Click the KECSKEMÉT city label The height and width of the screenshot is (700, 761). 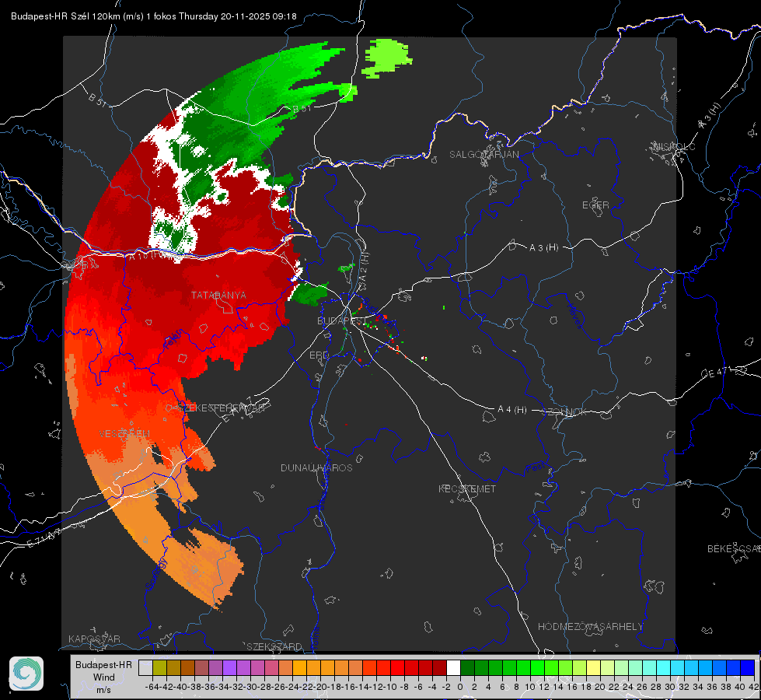pos(467,488)
